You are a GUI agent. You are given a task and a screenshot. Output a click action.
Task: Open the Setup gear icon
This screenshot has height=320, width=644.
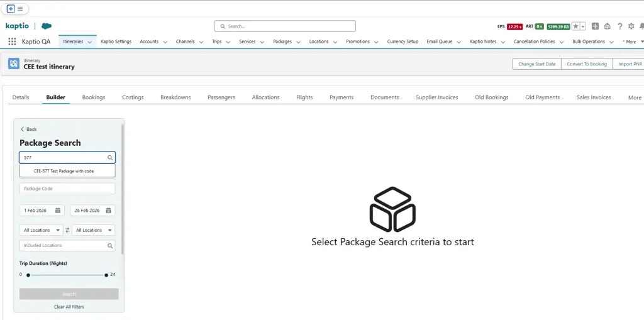(631, 26)
